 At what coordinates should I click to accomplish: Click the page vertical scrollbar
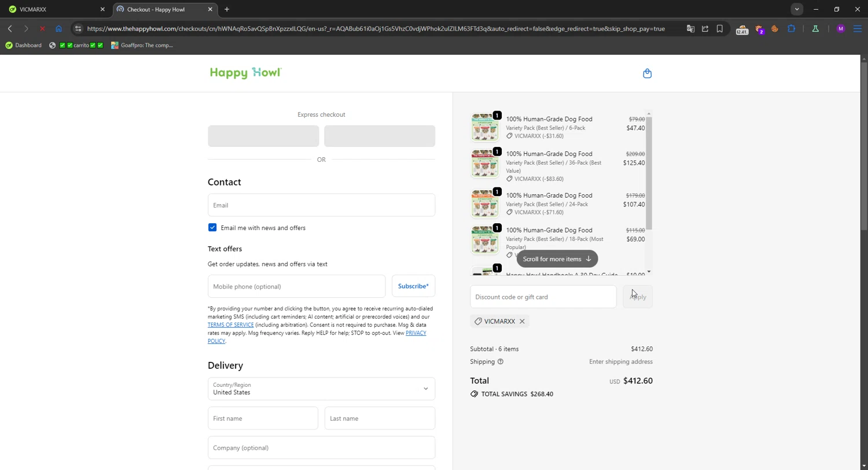tap(864, 146)
